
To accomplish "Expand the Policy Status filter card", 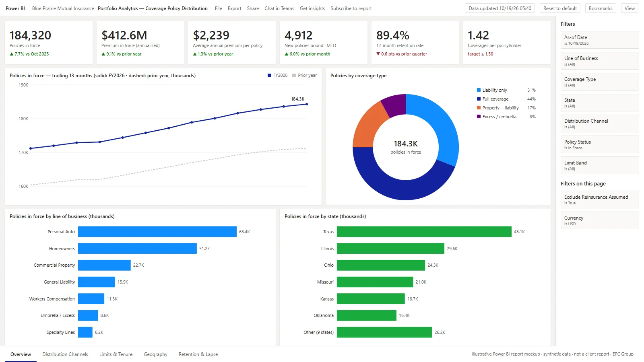I will pos(600,144).
